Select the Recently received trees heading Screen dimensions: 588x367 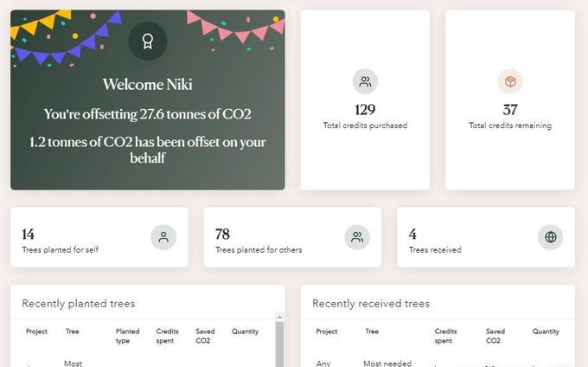point(371,304)
